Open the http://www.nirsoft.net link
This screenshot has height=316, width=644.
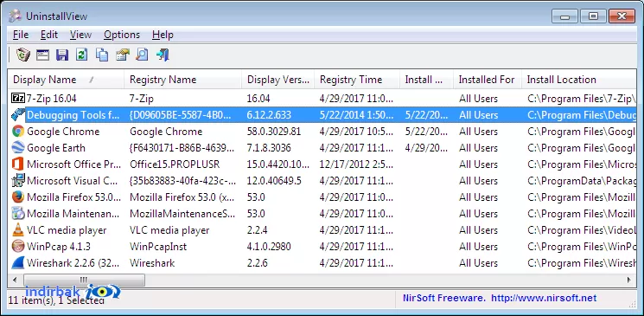(x=544, y=298)
